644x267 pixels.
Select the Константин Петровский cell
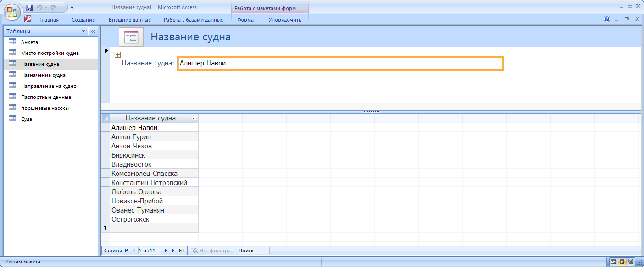(154, 183)
